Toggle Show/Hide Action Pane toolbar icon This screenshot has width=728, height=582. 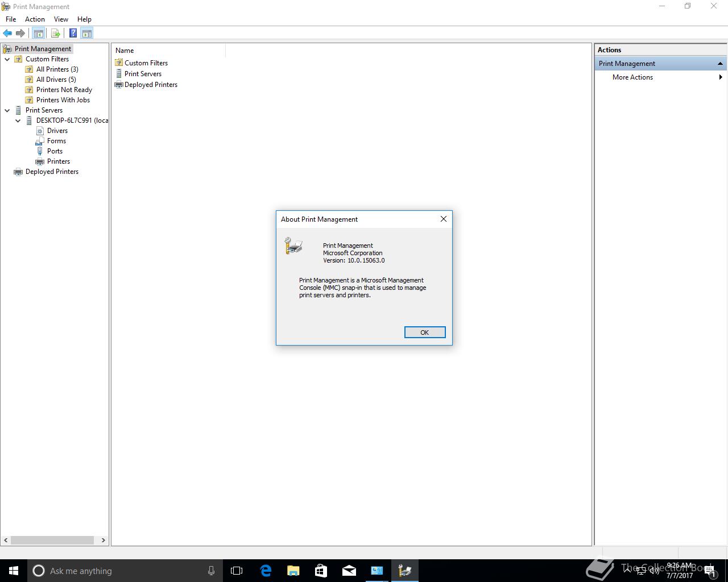click(x=87, y=34)
